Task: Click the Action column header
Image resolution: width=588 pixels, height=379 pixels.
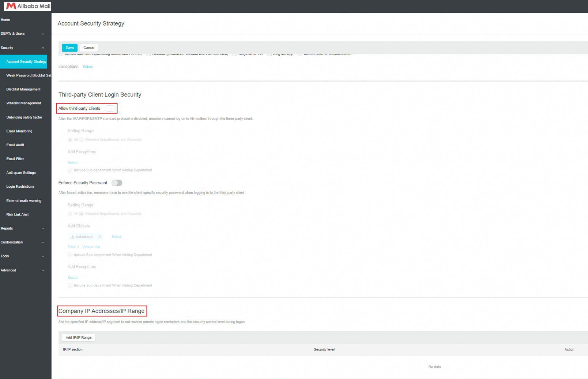Action: (569, 350)
